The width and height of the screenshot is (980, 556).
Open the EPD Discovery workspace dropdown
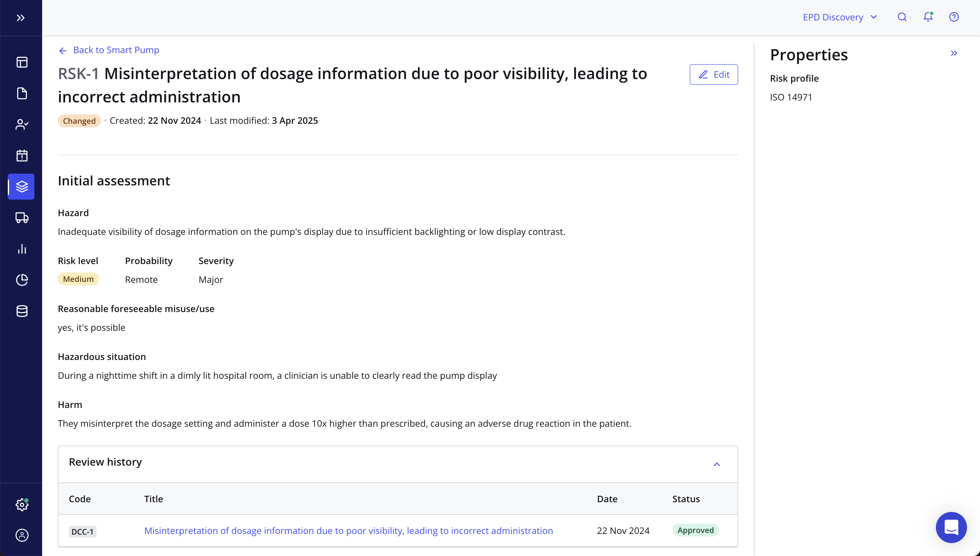coord(840,17)
